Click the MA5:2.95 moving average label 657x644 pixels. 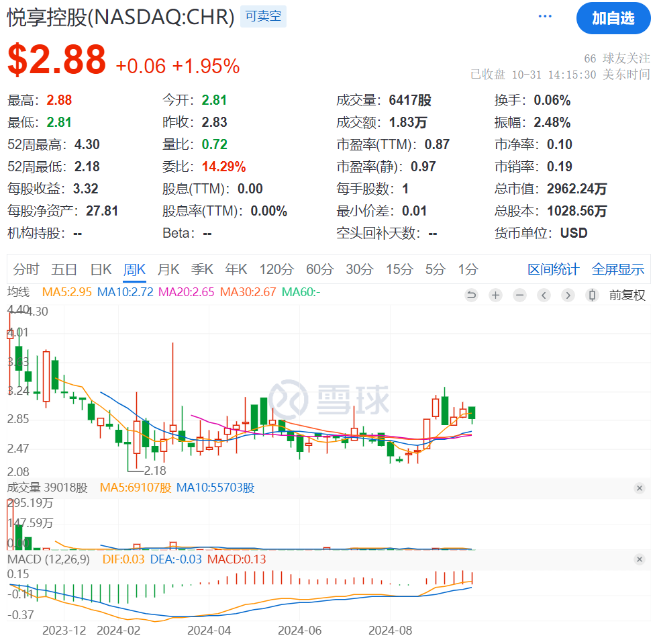pyautogui.click(x=66, y=292)
